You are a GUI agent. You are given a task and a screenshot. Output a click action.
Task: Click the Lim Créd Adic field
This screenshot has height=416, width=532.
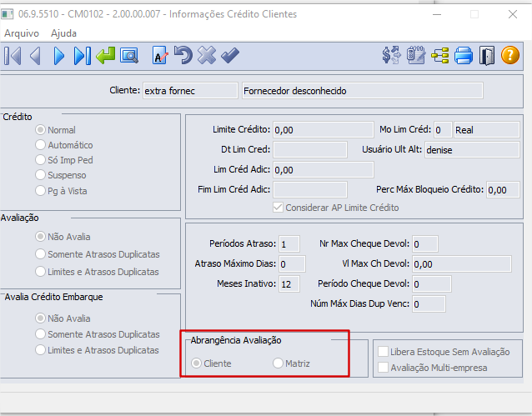pos(324,170)
